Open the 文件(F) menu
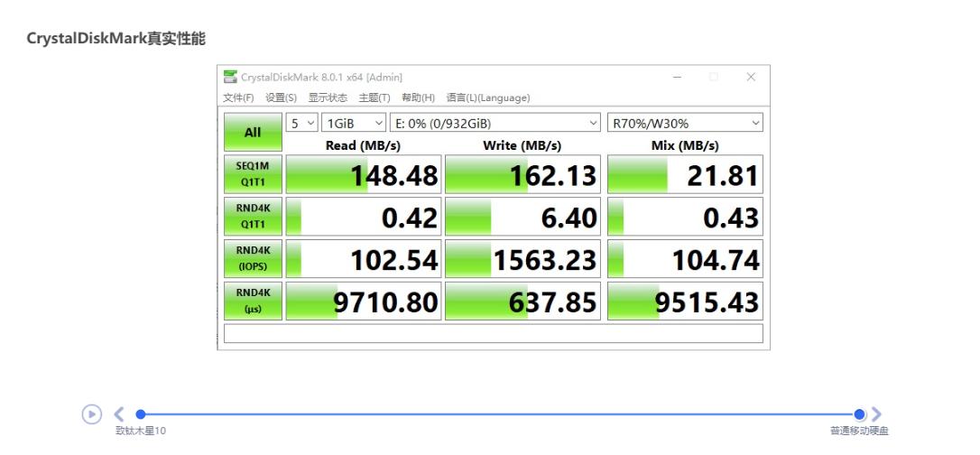 [x=239, y=97]
